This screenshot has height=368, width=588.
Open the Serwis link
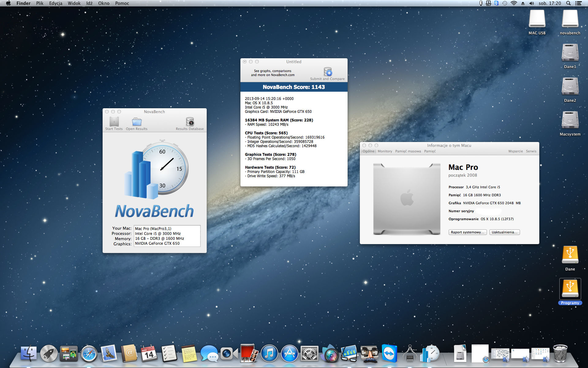pyautogui.click(x=531, y=151)
